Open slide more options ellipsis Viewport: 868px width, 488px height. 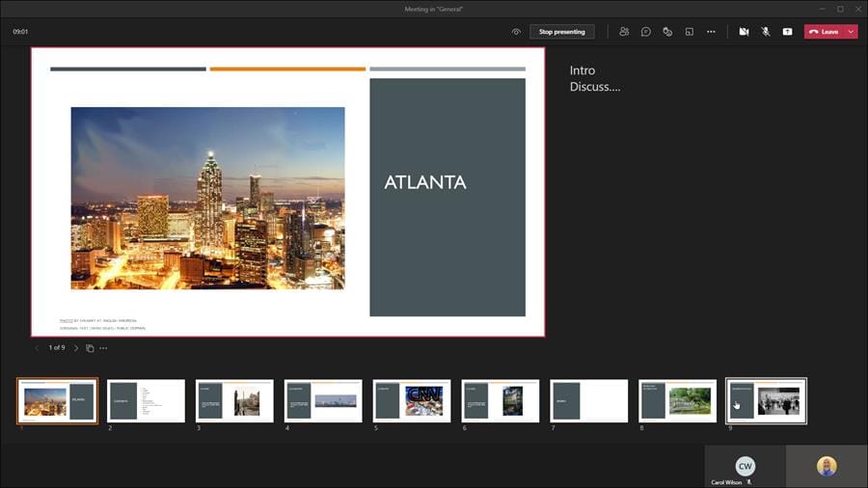tap(103, 348)
